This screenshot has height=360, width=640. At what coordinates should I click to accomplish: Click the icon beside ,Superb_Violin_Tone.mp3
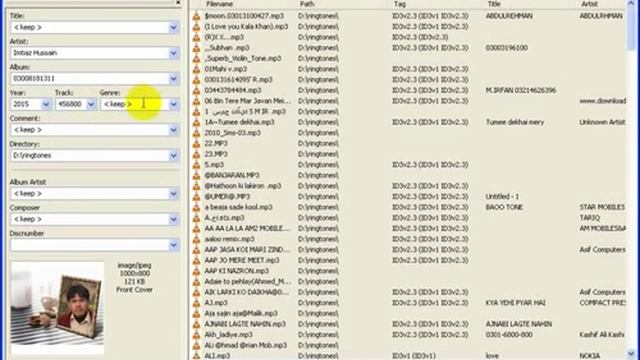[196, 58]
